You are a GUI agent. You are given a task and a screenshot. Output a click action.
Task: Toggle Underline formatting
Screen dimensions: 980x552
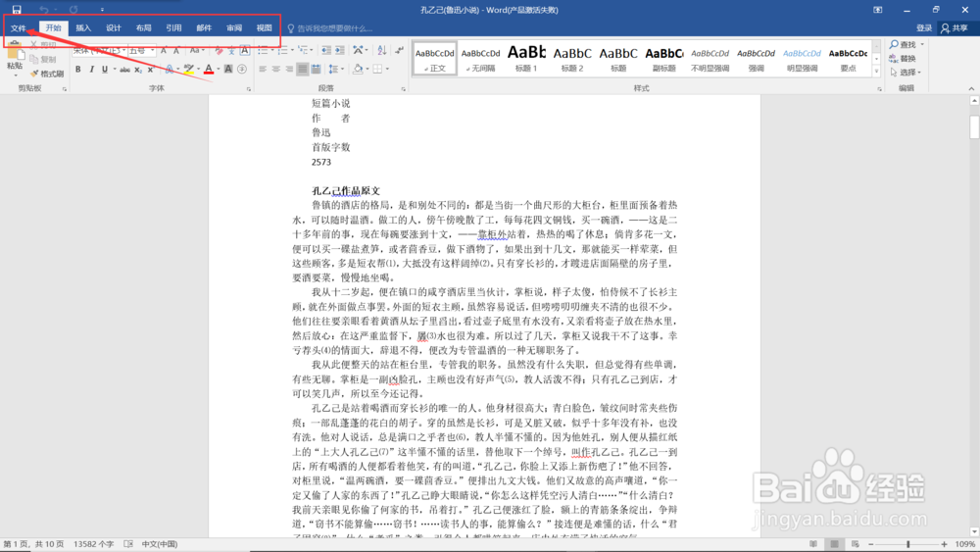(105, 70)
